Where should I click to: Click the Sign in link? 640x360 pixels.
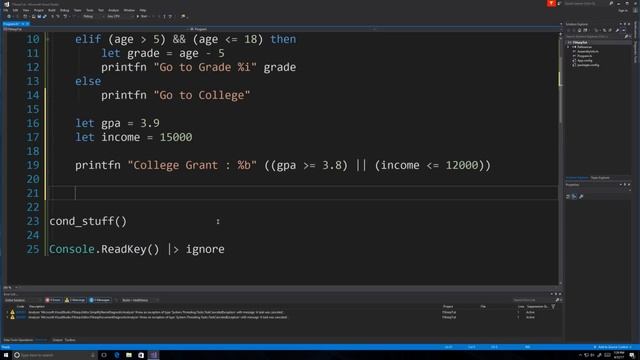(x=623, y=11)
